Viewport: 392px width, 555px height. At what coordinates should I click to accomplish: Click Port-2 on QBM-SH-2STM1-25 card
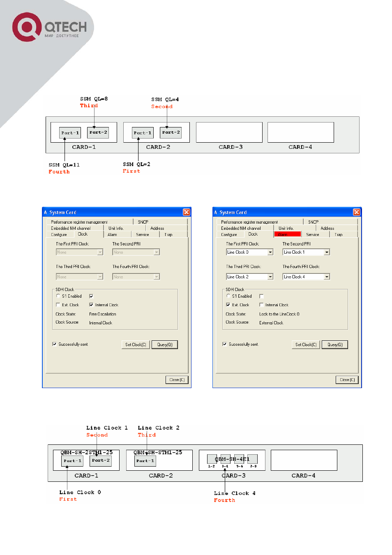pyautogui.click(x=101, y=460)
